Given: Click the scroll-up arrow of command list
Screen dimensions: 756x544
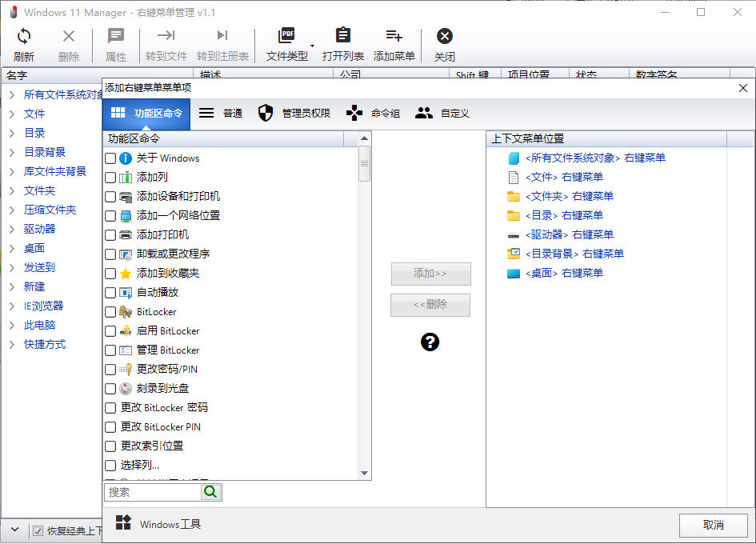Looking at the screenshot, I should pyautogui.click(x=365, y=138).
